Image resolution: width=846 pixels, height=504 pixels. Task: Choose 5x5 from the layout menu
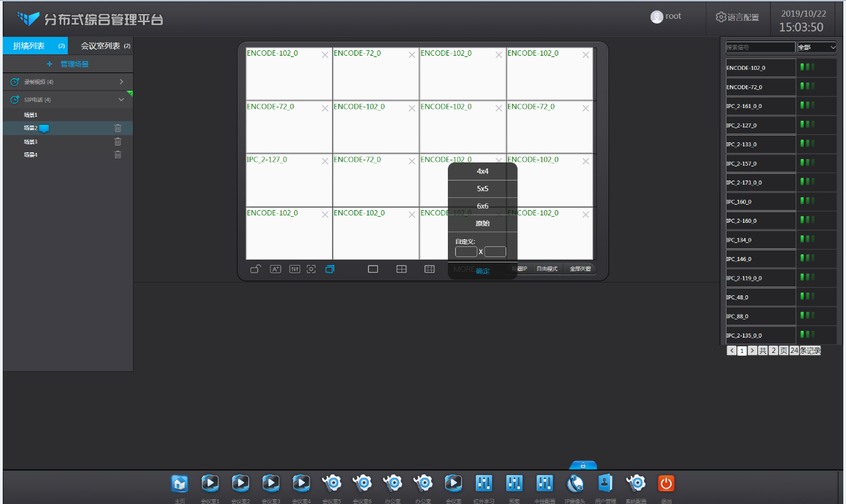click(x=482, y=189)
